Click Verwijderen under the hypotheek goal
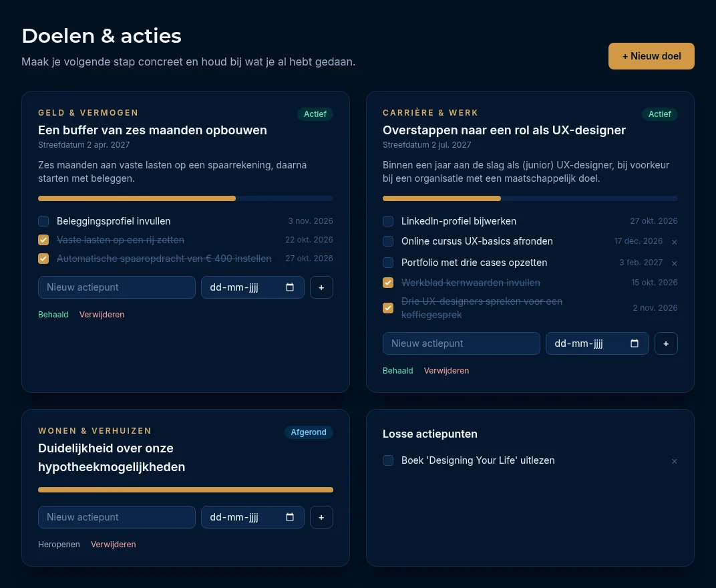716x588 pixels. 114,544
